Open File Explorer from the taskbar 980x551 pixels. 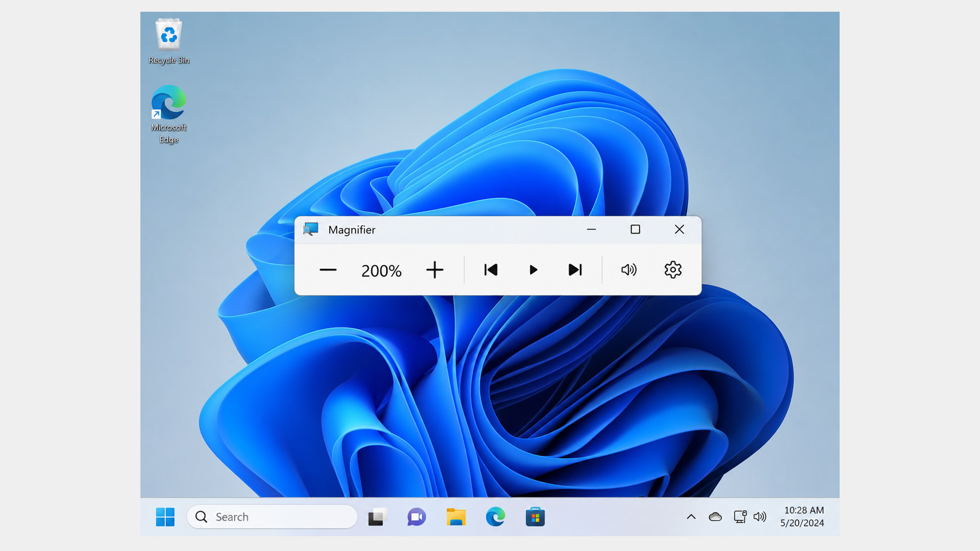456,517
